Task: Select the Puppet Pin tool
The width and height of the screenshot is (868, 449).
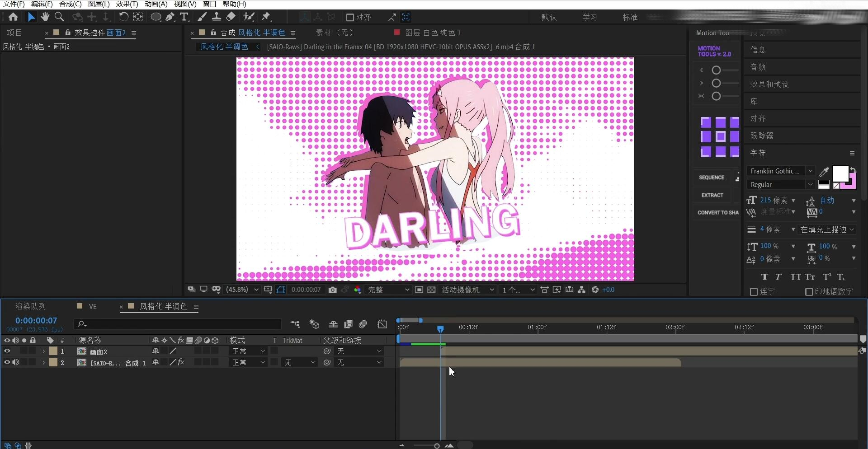Action: 266,17
